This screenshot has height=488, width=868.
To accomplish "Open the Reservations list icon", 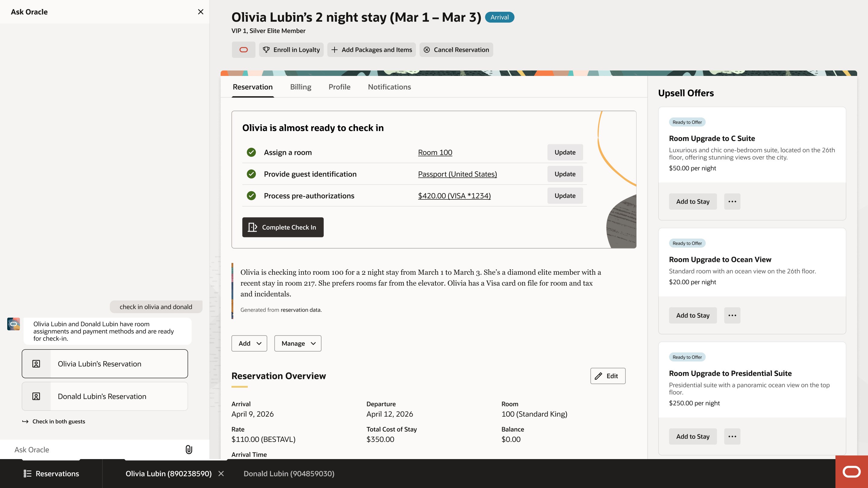I will (x=27, y=474).
